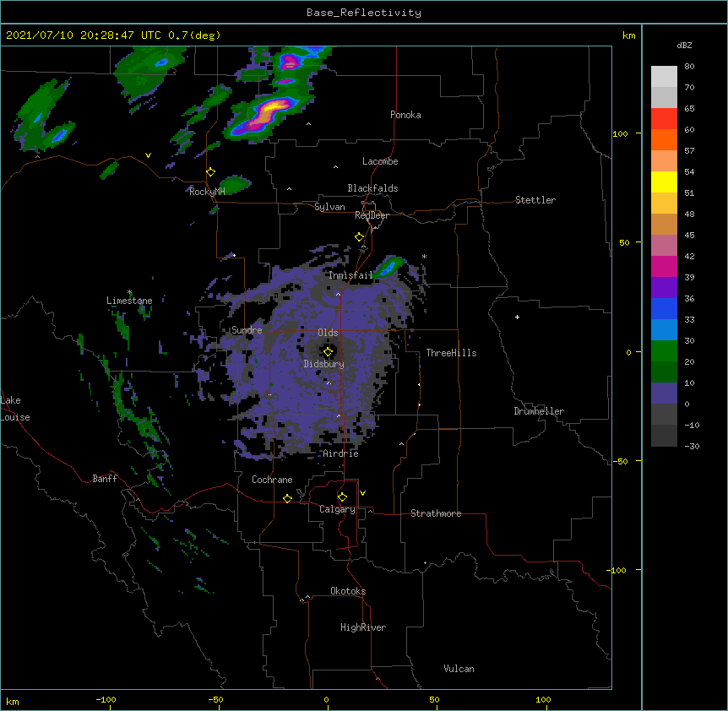Viewport: 728px width, 711px height.
Task: Click the -30 value in the dBZ legend
Action: click(692, 446)
